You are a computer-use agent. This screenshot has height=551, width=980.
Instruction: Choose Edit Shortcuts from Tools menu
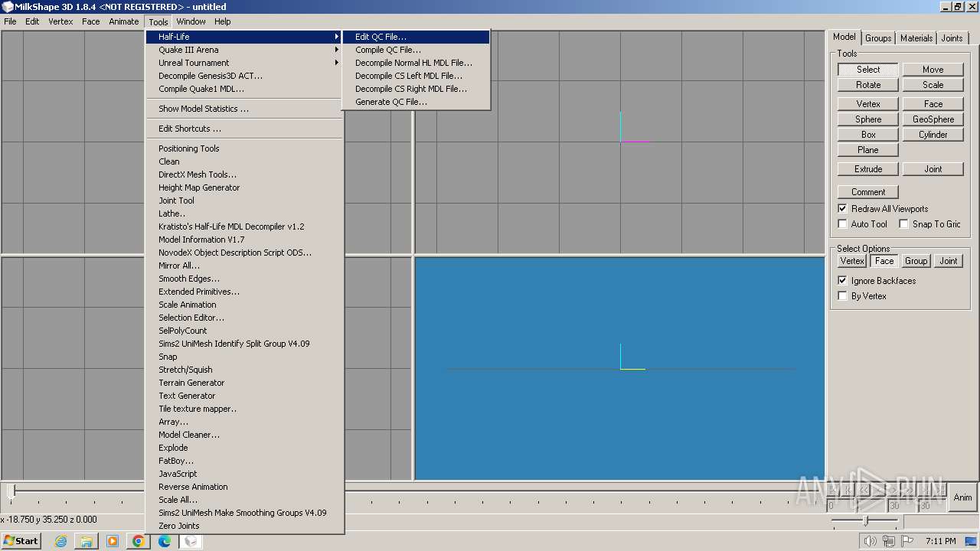pos(244,129)
